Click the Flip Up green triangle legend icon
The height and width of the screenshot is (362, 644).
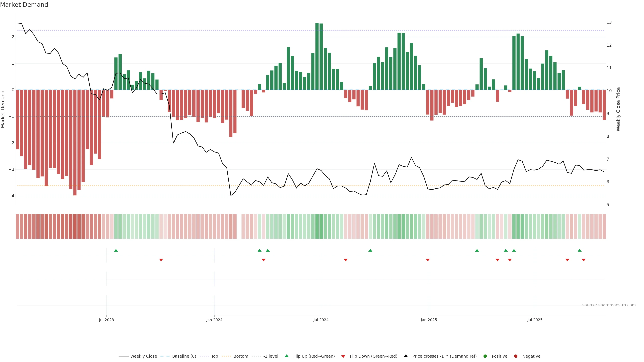click(x=287, y=356)
